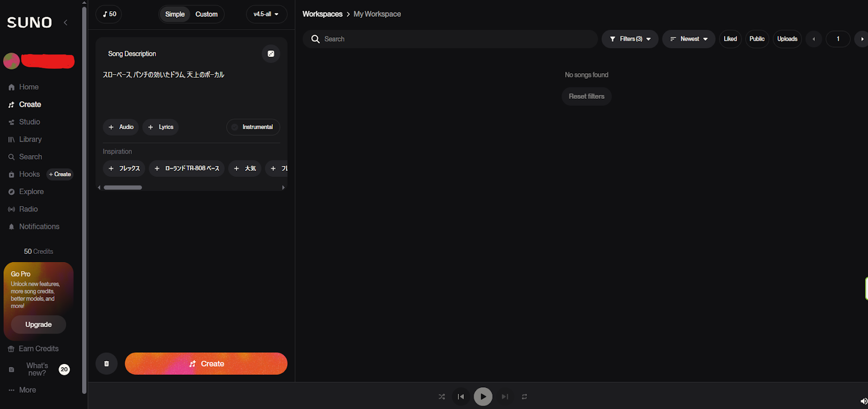The image size is (868, 409).
Task: Click the Inspiration horizontal scrollbar
Action: (123, 188)
